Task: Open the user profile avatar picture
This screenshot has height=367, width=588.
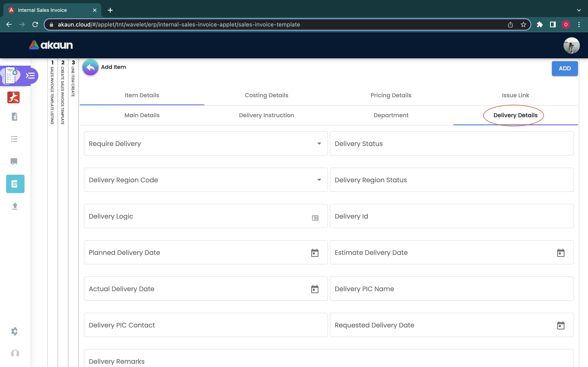Action: pos(571,45)
